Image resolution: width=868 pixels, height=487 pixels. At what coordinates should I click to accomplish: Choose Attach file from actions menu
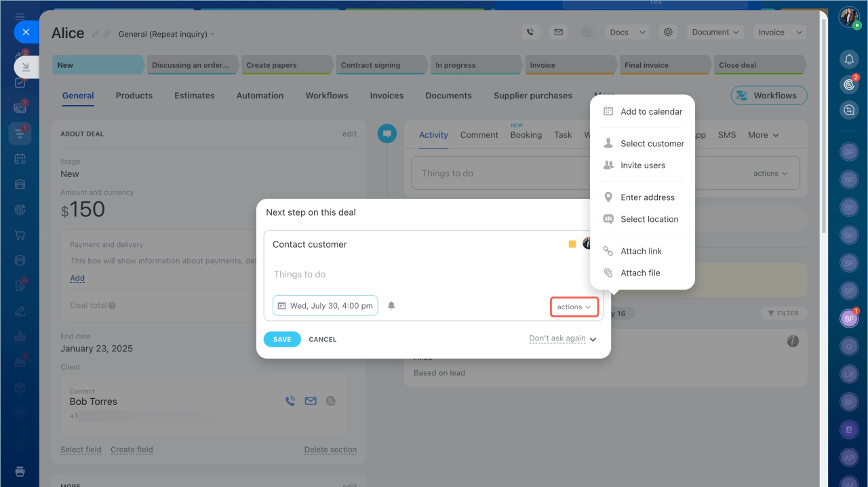[x=640, y=273]
